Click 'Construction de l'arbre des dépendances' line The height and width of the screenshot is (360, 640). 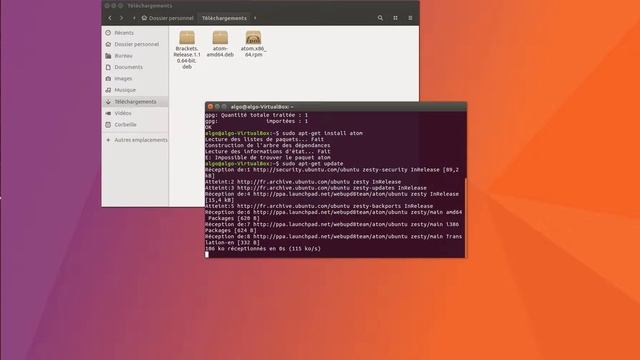point(268,145)
